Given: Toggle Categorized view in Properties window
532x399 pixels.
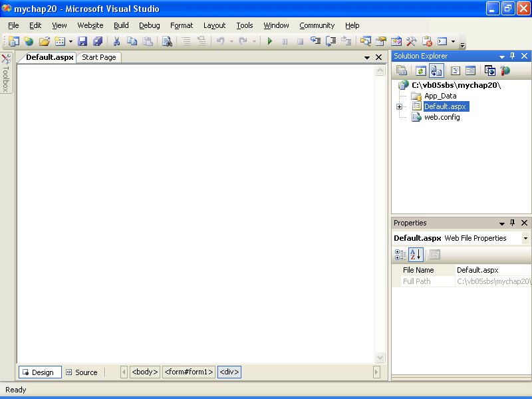Looking at the screenshot, I should pyautogui.click(x=400, y=254).
